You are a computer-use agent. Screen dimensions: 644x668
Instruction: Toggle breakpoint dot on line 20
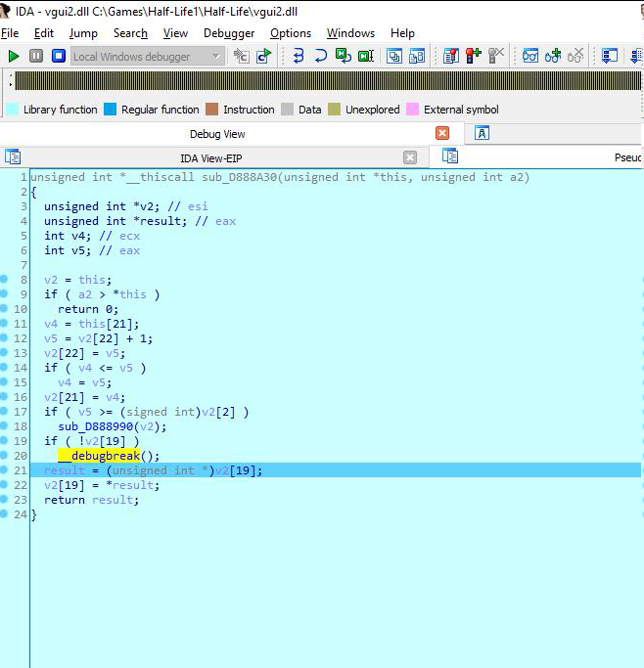[x=4, y=455]
